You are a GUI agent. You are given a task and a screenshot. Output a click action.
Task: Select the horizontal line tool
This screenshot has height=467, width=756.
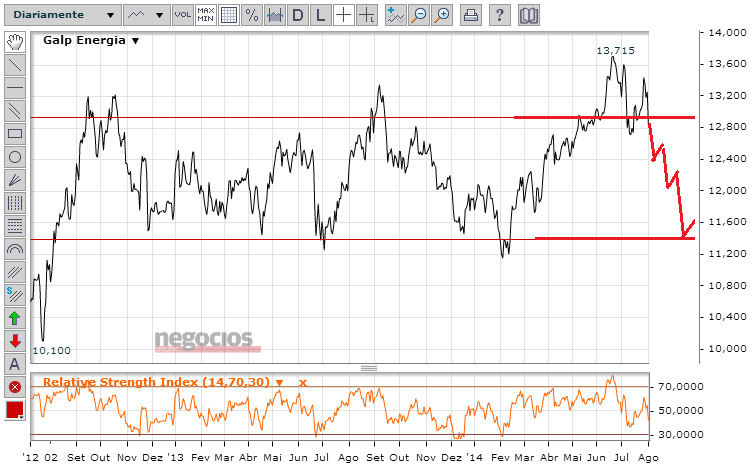pos(15,88)
